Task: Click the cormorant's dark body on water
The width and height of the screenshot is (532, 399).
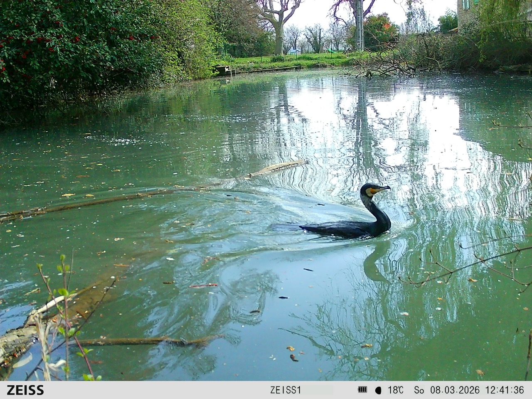Action: click(x=341, y=229)
